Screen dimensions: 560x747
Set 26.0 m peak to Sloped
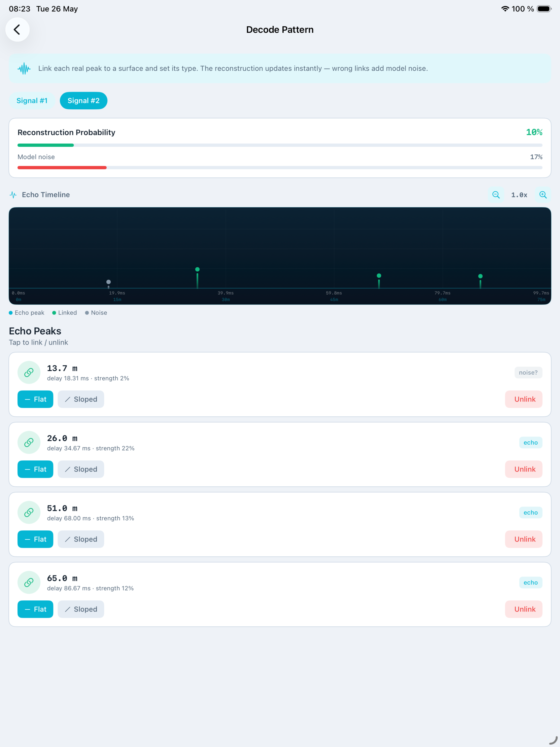pyautogui.click(x=81, y=469)
